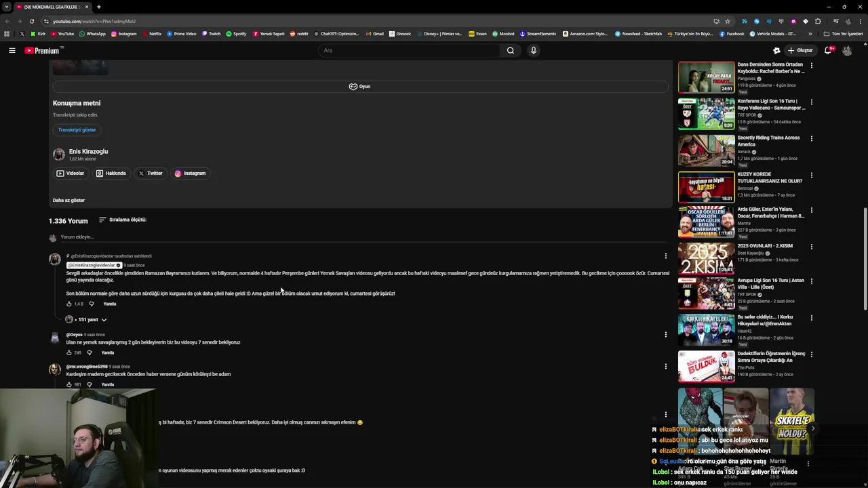Open the Gmail bookmark
Viewport: 868px width, 488px height.
374,34
